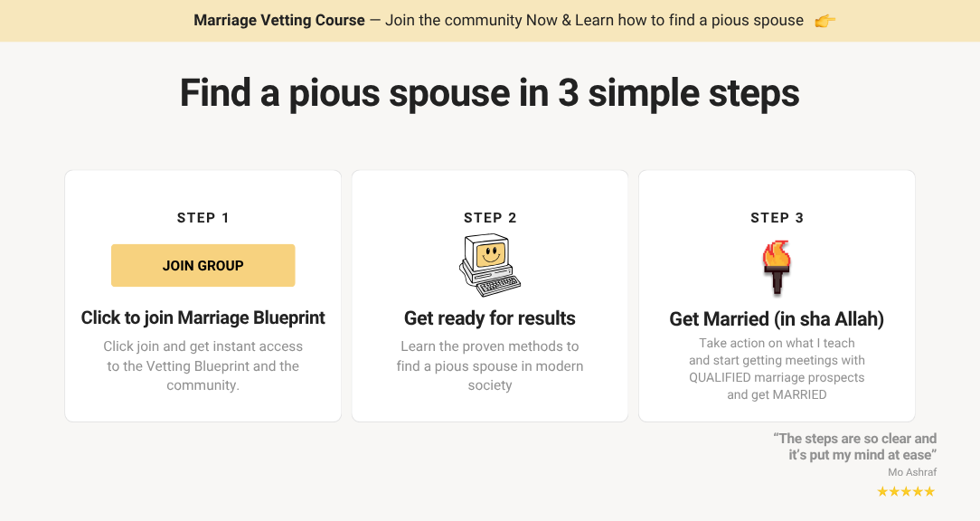The width and height of the screenshot is (980, 521).
Task: Click the Vetting Blueprint description text
Action: [x=203, y=365]
